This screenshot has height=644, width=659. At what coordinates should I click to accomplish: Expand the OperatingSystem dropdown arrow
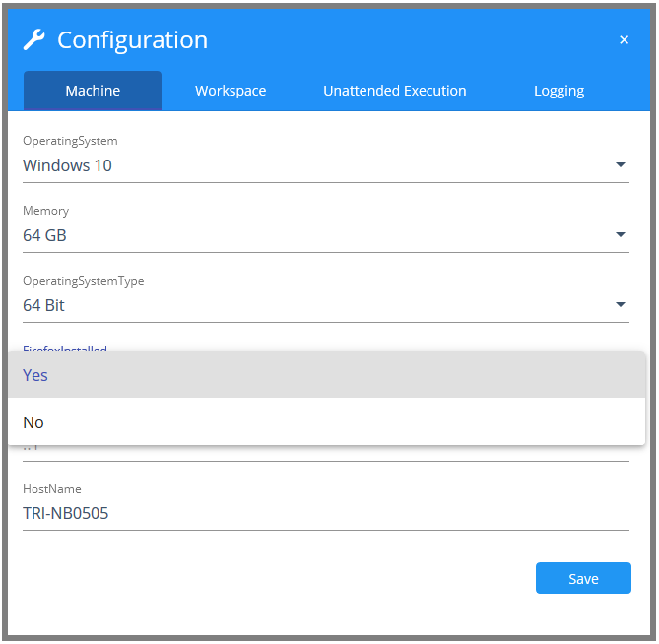pyautogui.click(x=621, y=165)
